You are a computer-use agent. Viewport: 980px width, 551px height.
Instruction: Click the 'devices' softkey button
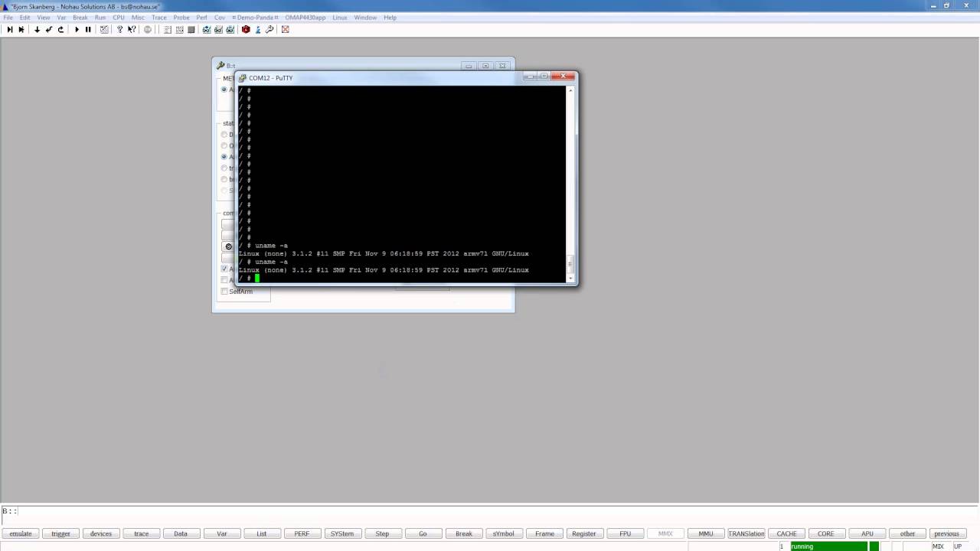101,533
